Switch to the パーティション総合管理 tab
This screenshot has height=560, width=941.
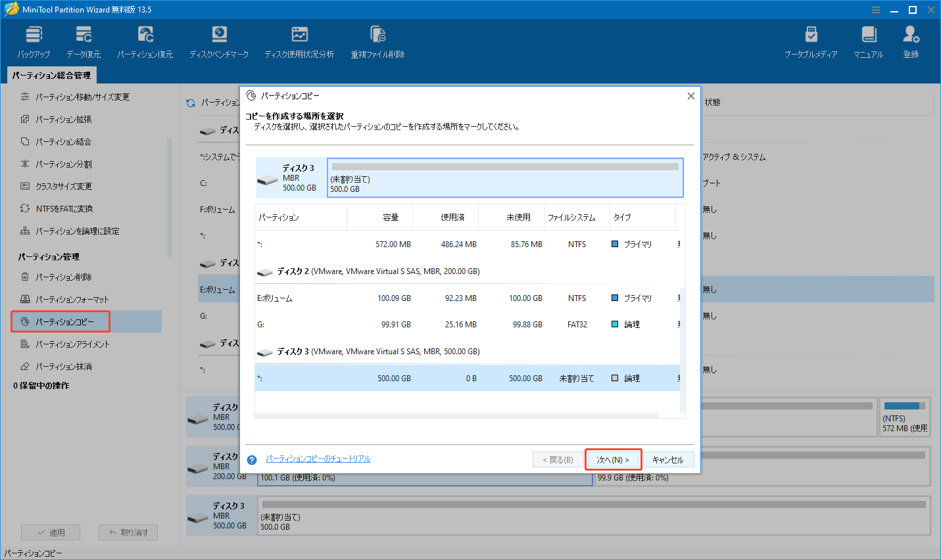(x=51, y=75)
